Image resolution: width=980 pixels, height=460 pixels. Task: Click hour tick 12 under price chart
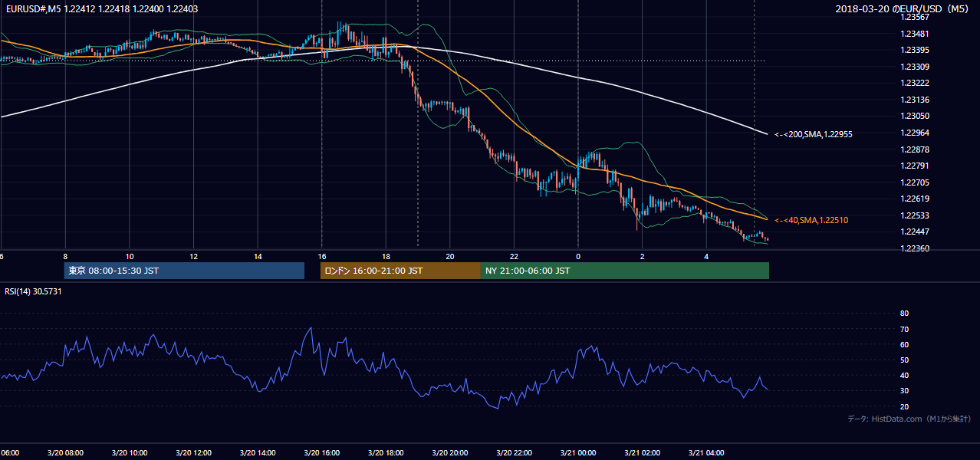click(193, 256)
